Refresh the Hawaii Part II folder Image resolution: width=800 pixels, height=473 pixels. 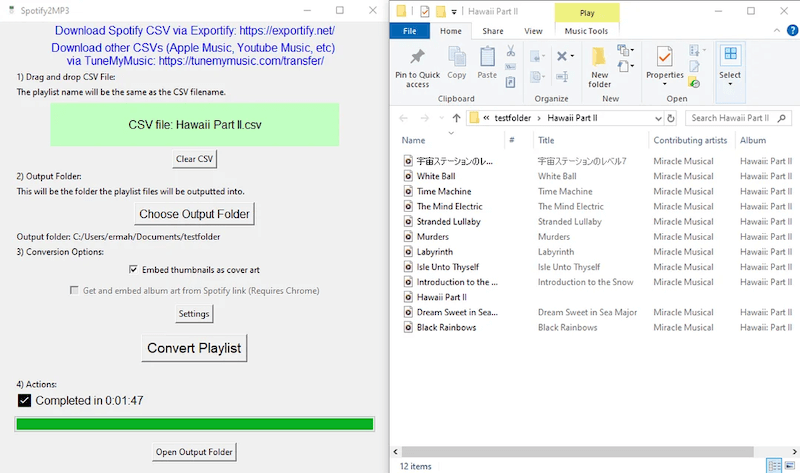point(671,118)
